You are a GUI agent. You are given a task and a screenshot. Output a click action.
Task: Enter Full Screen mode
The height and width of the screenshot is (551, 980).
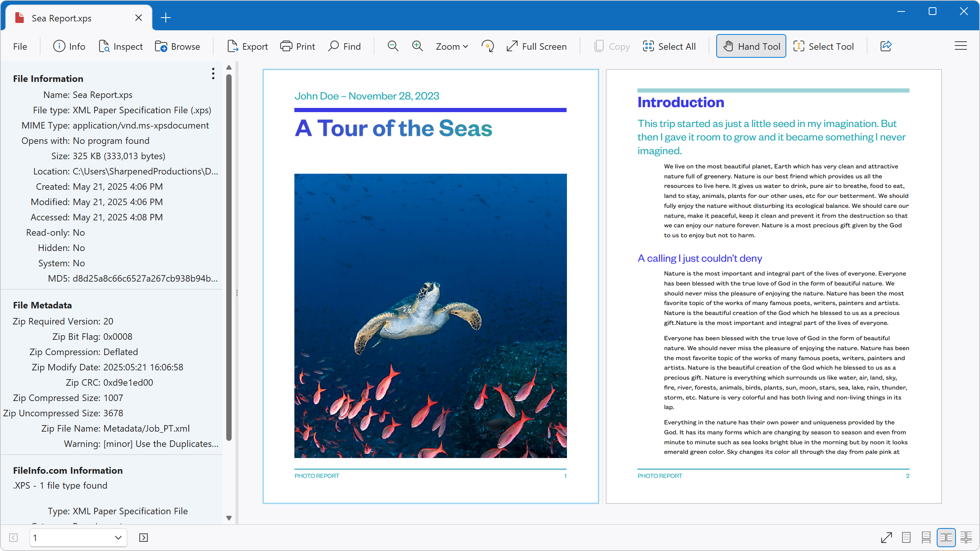[536, 46]
